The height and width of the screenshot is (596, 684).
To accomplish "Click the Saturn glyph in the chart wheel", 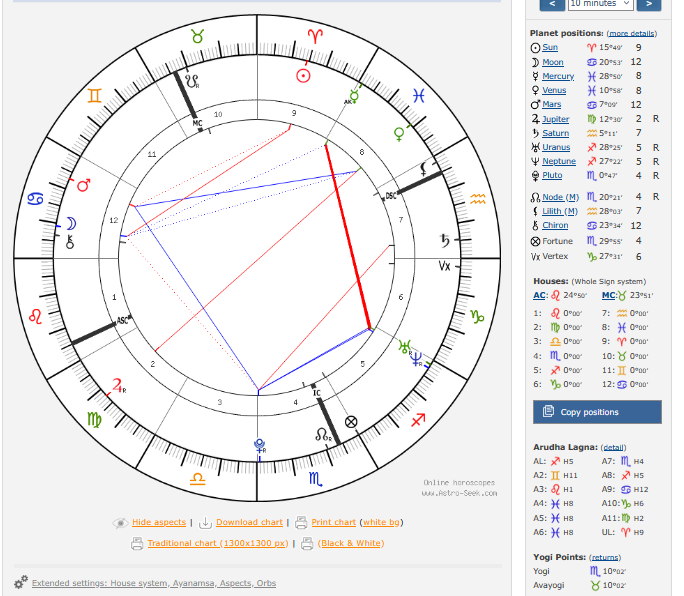I will [444, 240].
